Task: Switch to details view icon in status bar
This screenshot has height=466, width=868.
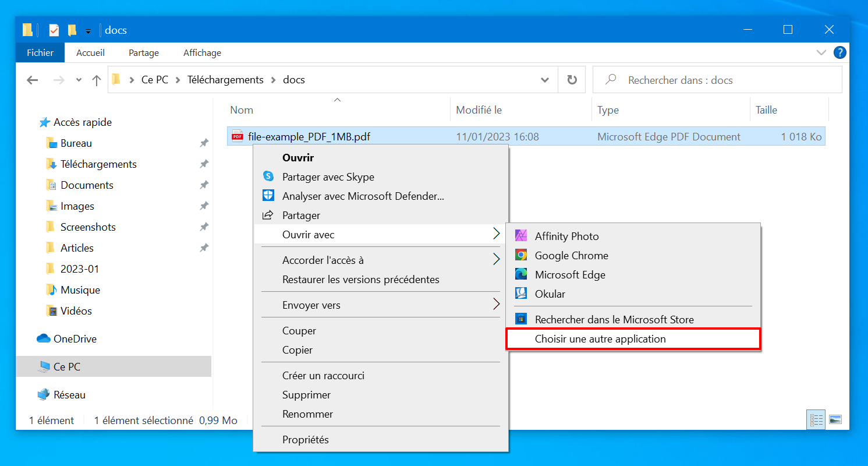Action: [817, 420]
